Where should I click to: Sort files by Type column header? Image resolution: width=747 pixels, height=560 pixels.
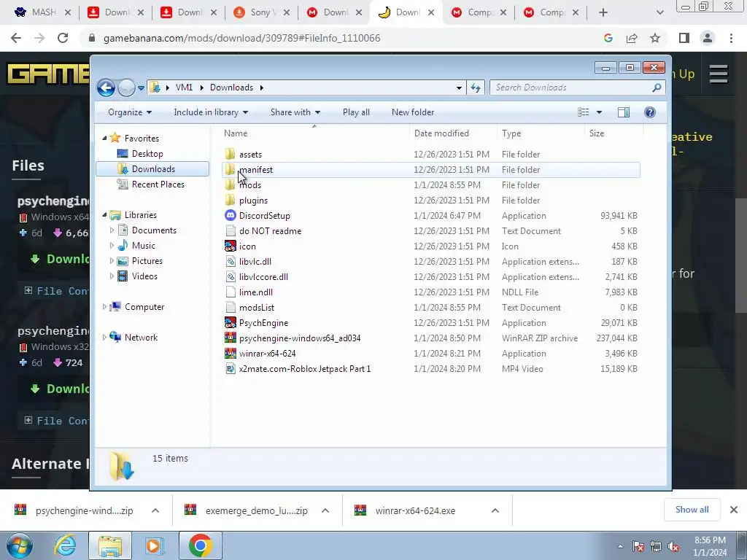point(511,133)
